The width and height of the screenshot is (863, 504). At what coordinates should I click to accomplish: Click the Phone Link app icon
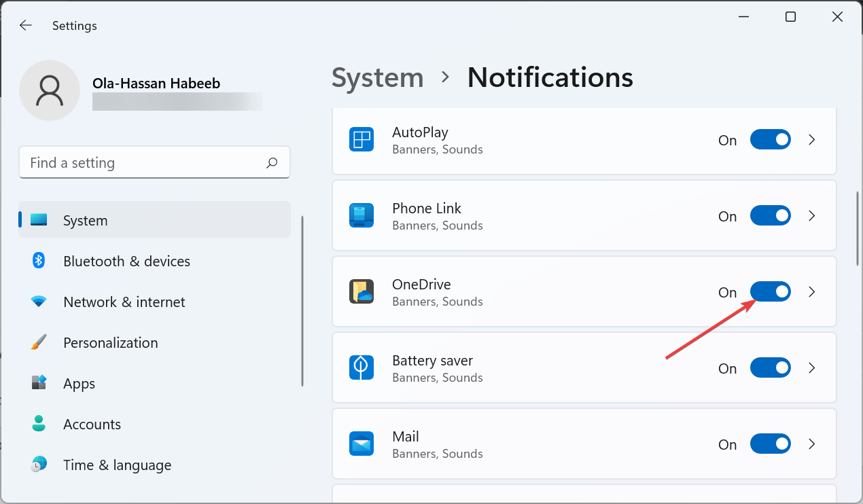coord(362,216)
